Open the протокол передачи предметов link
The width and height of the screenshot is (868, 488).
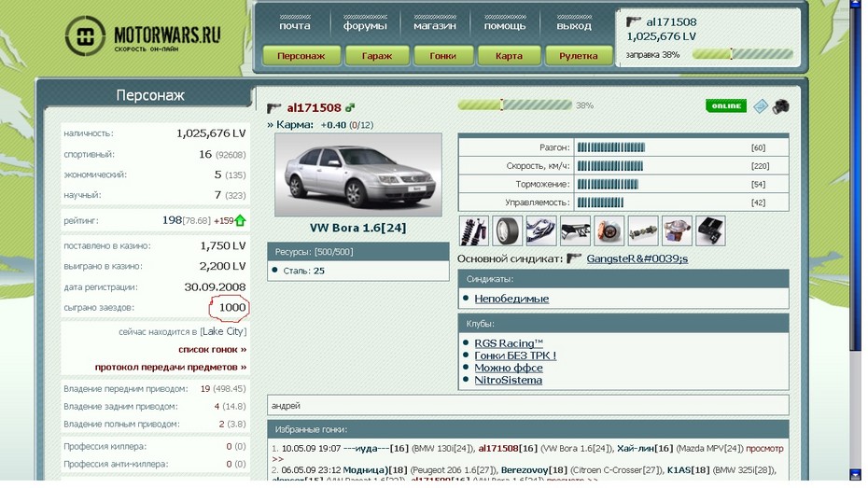click(171, 368)
